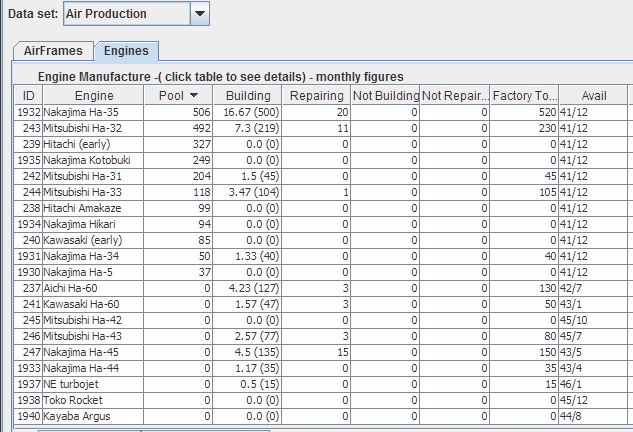Viewport: 633px width, 432px height.
Task: Sort by the ID column header
Action: point(28,96)
